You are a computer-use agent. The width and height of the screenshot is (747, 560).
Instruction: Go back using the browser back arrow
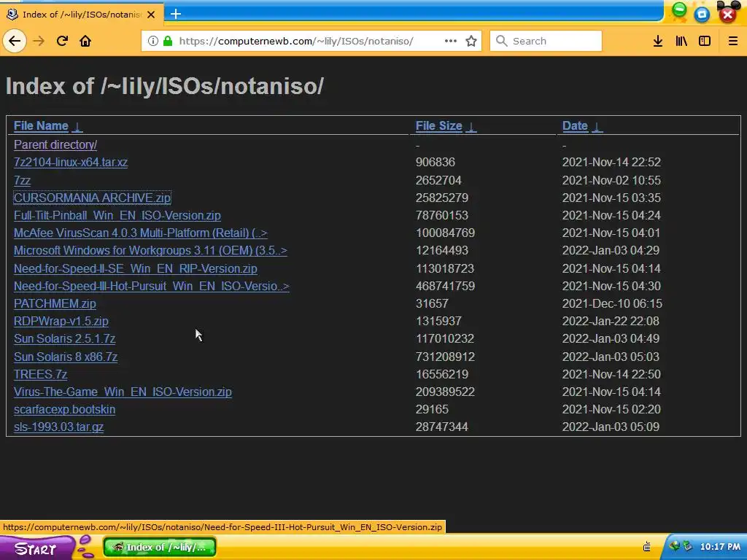tap(15, 41)
